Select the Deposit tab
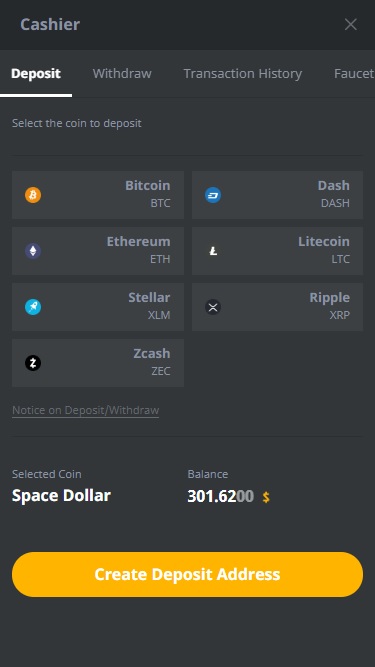 pos(36,74)
